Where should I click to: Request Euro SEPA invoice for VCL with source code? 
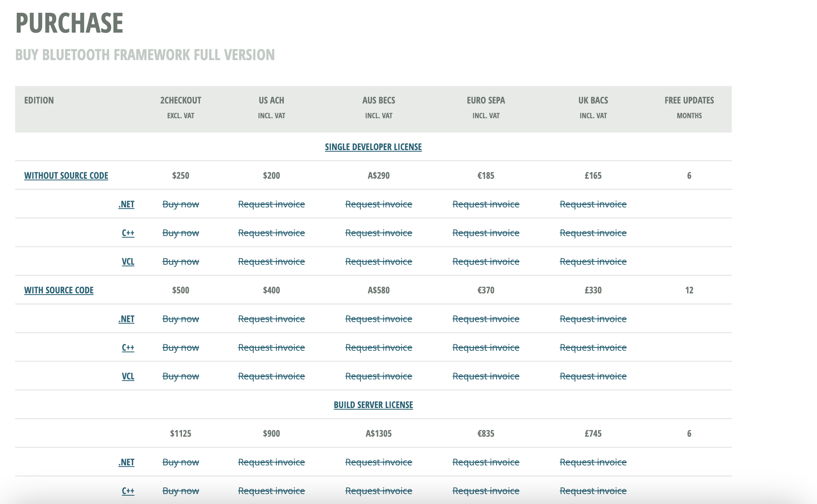tap(486, 376)
